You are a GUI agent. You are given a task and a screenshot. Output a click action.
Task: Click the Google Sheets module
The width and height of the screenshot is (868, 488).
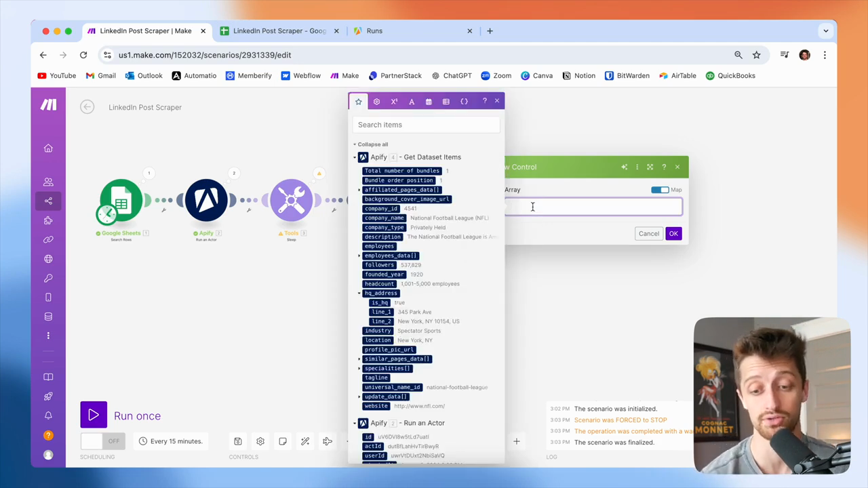pos(121,201)
